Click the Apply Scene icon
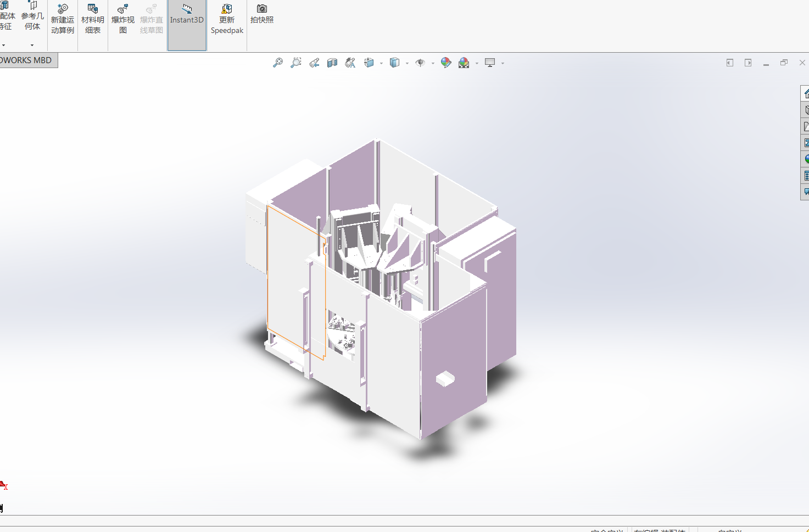Screen dimensions: 809x532 [x=464, y=63]
